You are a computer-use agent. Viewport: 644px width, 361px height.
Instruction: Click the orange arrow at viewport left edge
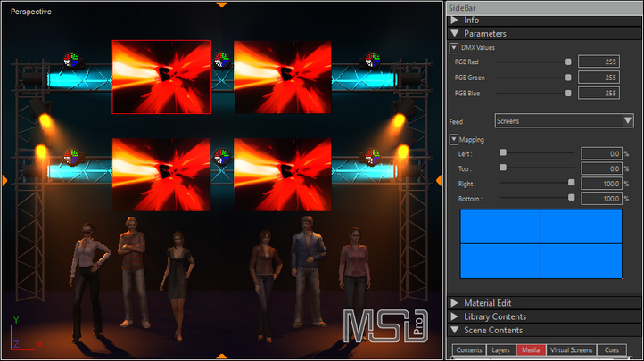click(5, 180)
